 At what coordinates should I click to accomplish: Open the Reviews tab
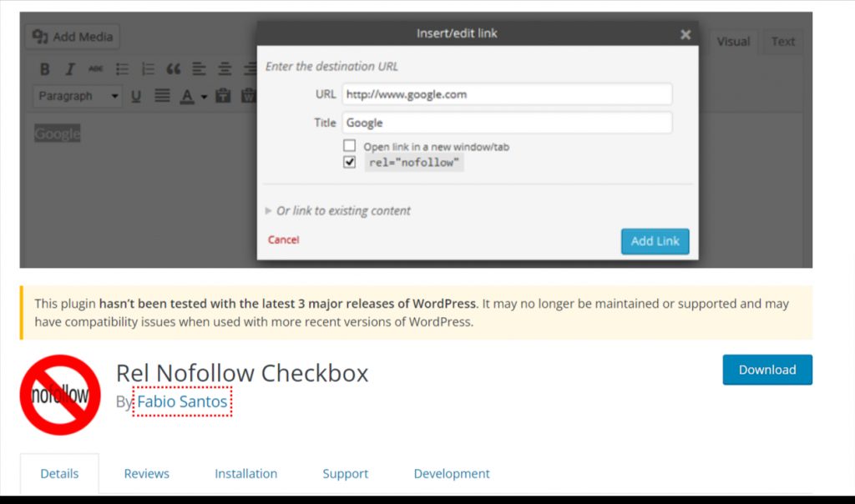click(x=146, y=473)
